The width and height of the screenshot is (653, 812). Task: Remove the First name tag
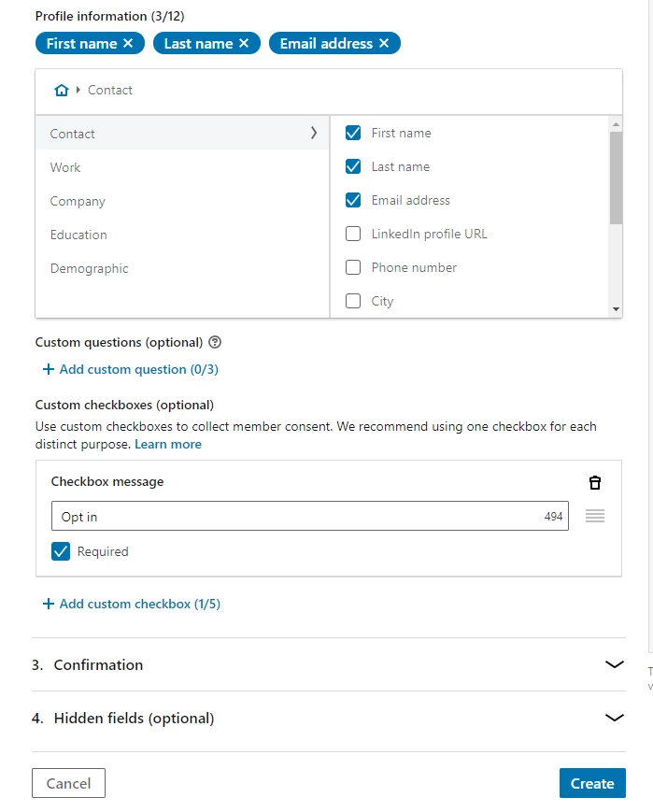click(x=128, y=44)
